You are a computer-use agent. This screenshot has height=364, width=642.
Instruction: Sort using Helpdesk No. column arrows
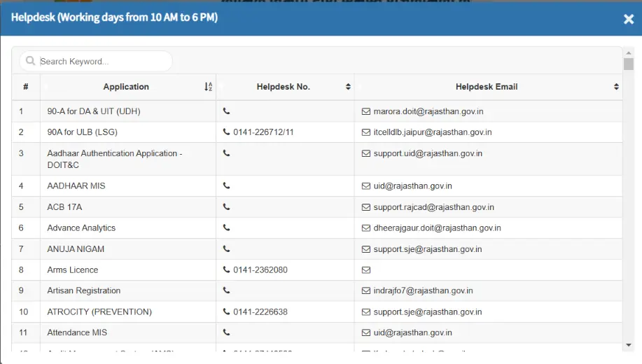(x=348, y=87)
